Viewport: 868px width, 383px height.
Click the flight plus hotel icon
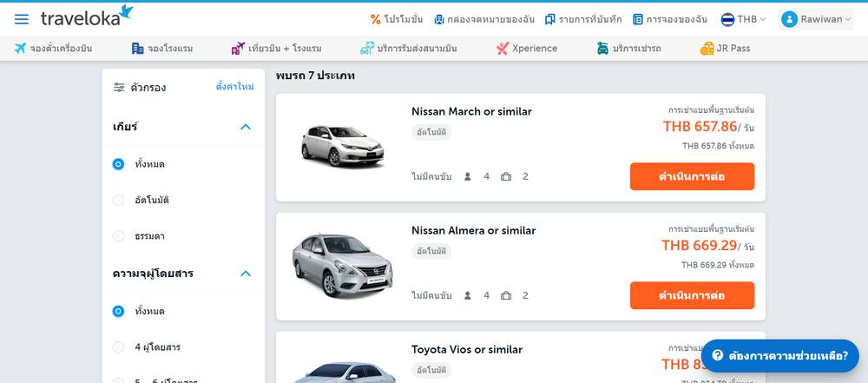pos(238,49)
